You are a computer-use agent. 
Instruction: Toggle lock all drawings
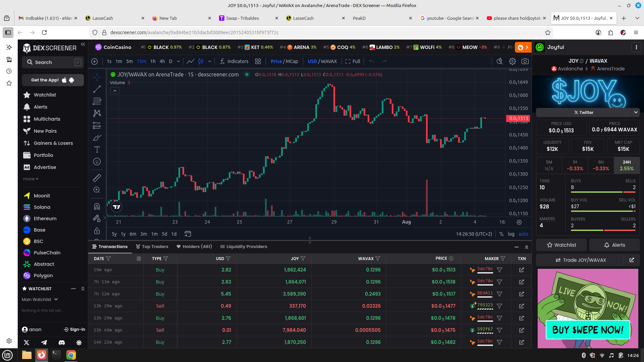[x=97, y=231]
